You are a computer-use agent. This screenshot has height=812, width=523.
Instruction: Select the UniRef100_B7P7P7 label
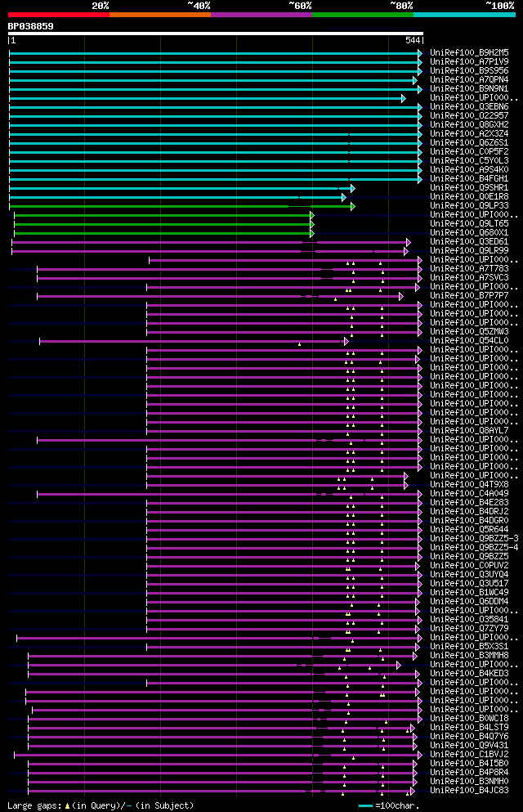click(469, 296)
